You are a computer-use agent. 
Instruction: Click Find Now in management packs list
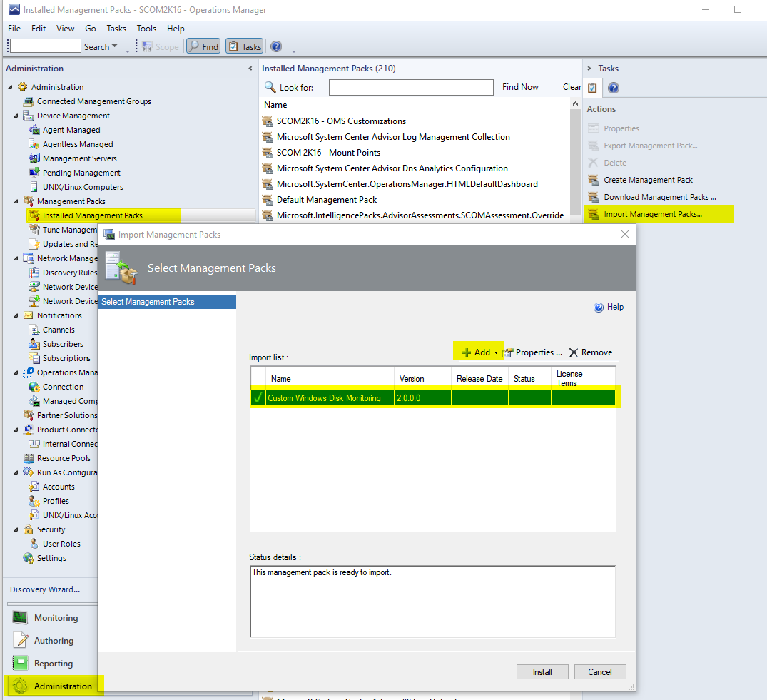pyautogui.click(x=520, y=87)
